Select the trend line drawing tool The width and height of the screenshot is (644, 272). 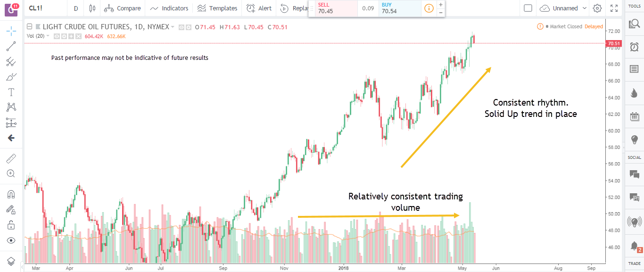[11, 46]
